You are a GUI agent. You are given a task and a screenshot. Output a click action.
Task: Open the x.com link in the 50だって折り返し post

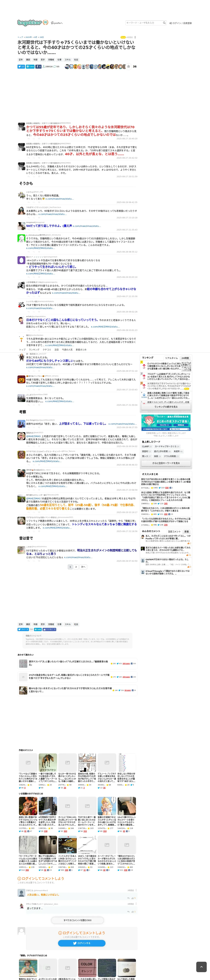point(87,226)
